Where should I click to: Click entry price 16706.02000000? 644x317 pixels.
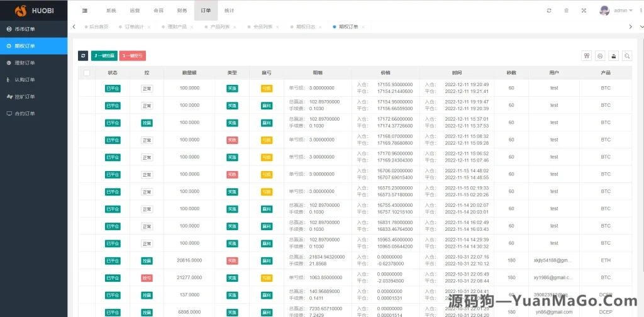click(395, 170)
